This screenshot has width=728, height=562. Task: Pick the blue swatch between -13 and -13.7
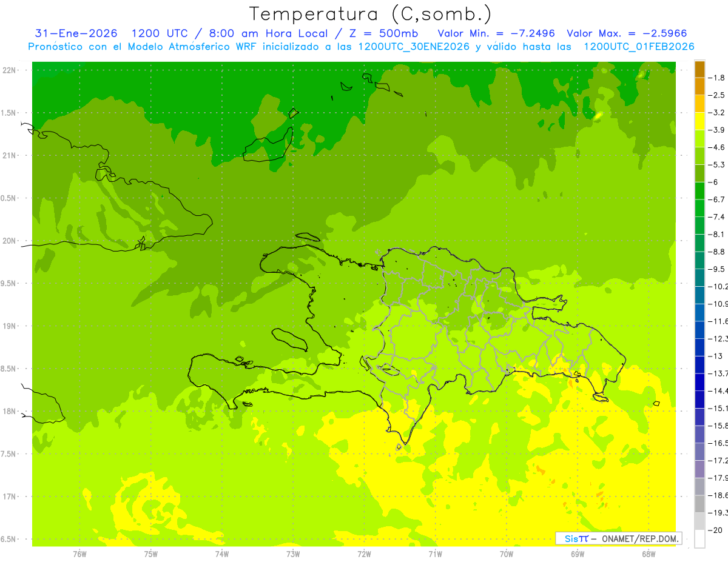pos(699,365)
